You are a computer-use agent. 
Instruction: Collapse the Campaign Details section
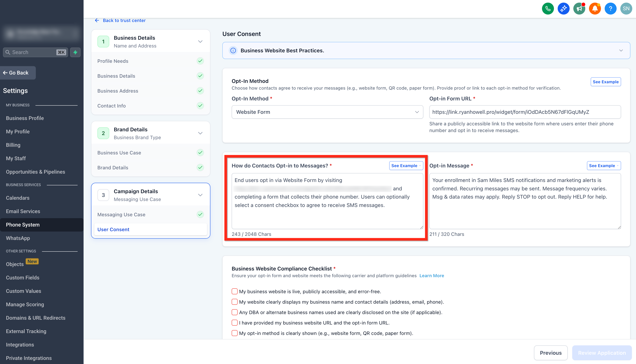tap(200, 195)
